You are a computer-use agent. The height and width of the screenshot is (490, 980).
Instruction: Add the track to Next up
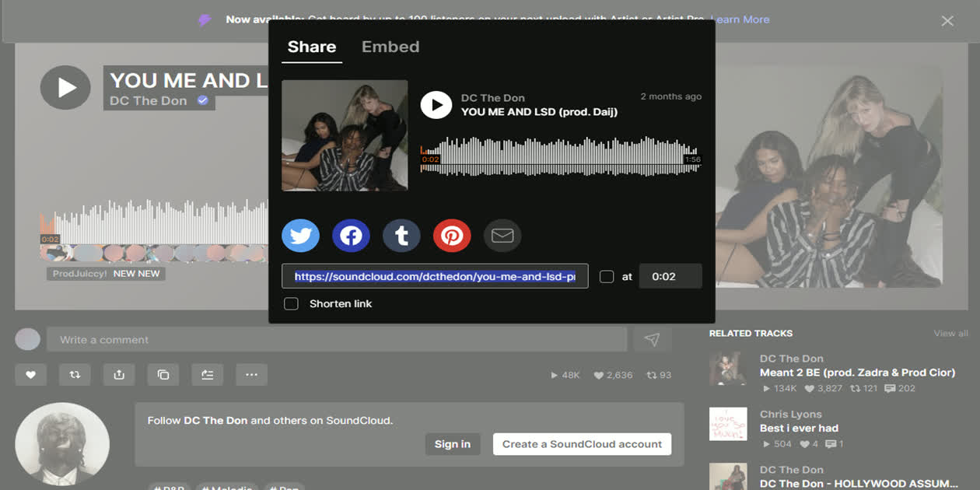pyautogui.click(x=207, y=374)
